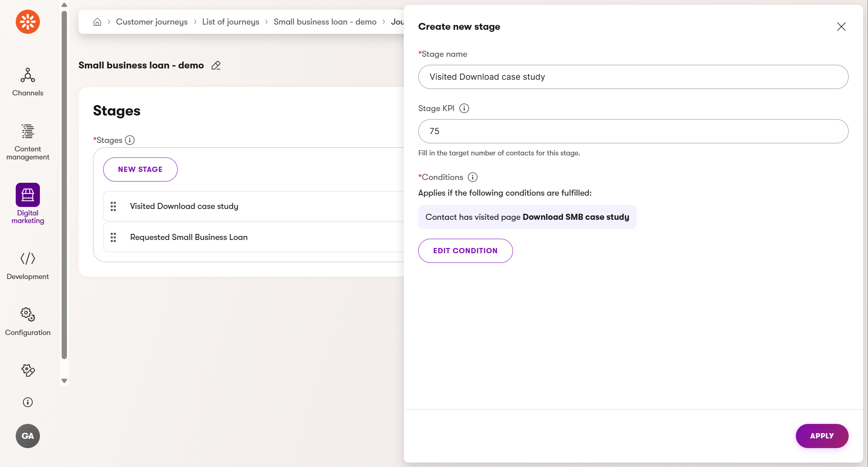This screenshot has height=467, width=868.
Task: Click the Stage KPI info icon
Action: point(464,108)
